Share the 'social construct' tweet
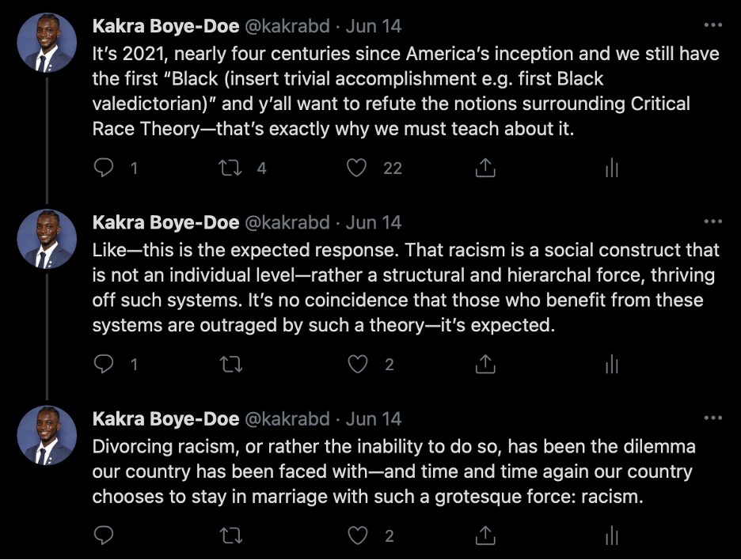Screen dimensions: 741x560 [x=485, y=364]
